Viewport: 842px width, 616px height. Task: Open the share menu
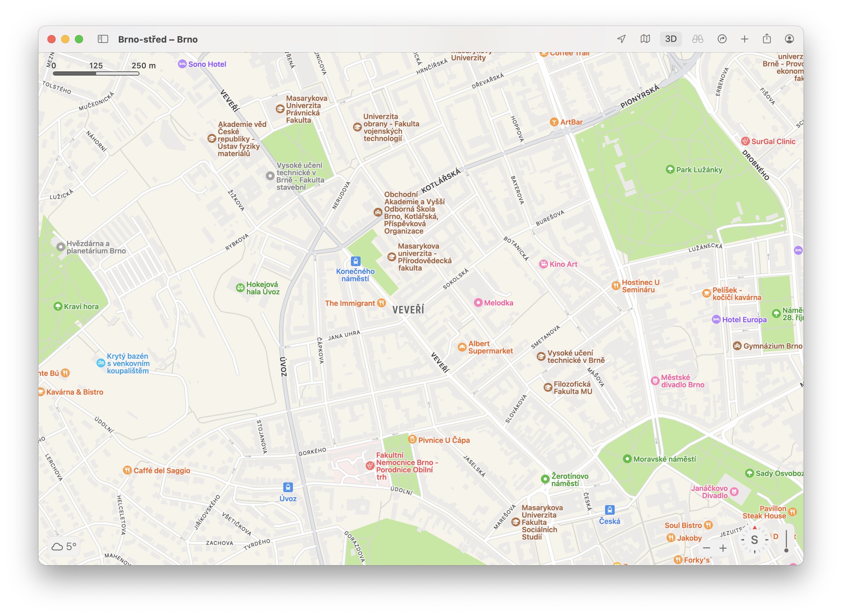coord(767,39)
